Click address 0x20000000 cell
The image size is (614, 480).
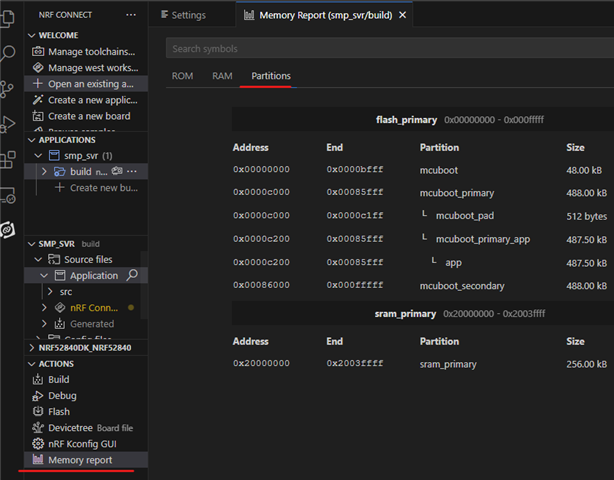click(261, 363)
